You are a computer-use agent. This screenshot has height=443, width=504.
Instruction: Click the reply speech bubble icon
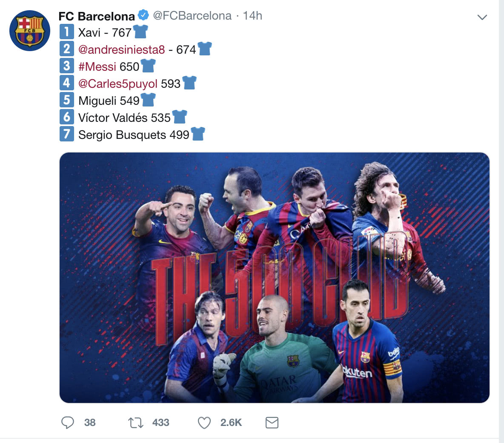(x=68, y=423)
